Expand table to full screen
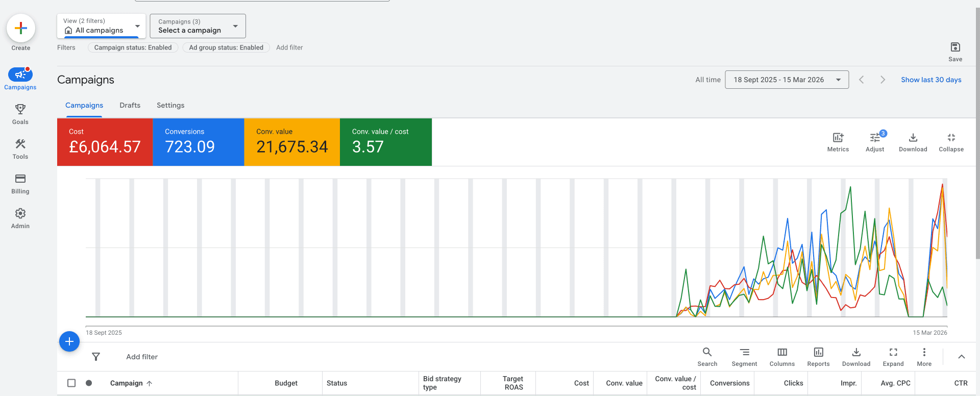The height and width of the screenshot is (396, 980). pos(893,357)
